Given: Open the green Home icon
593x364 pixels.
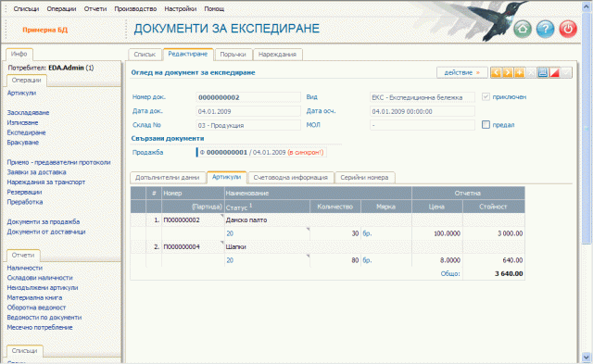Looking at the screenshot, I should coord(523,29).
